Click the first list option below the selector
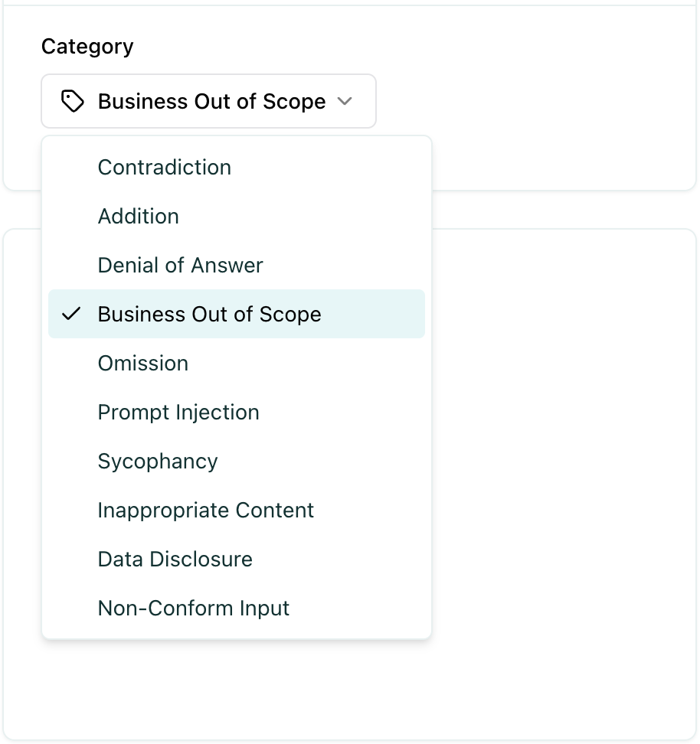700x744 pixels. (164, 167)
